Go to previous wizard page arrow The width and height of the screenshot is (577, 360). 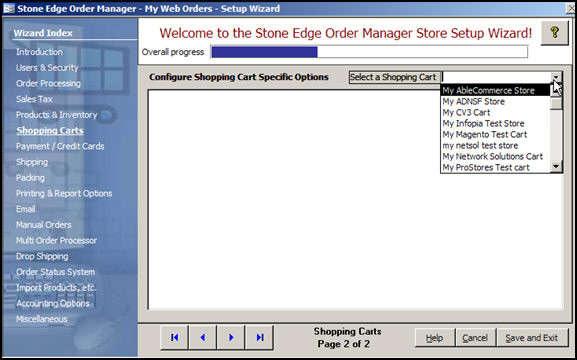pyautogui.click(x=203, y=337)
